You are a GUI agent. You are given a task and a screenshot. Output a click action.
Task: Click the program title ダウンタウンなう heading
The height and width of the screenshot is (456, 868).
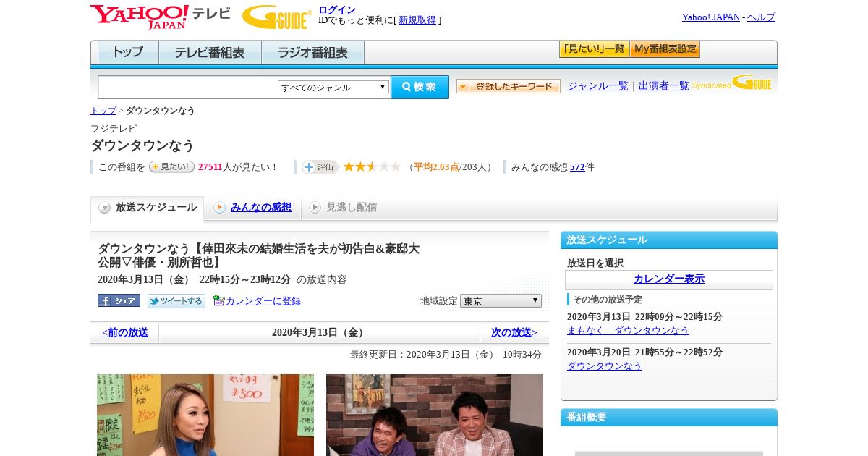142,145
